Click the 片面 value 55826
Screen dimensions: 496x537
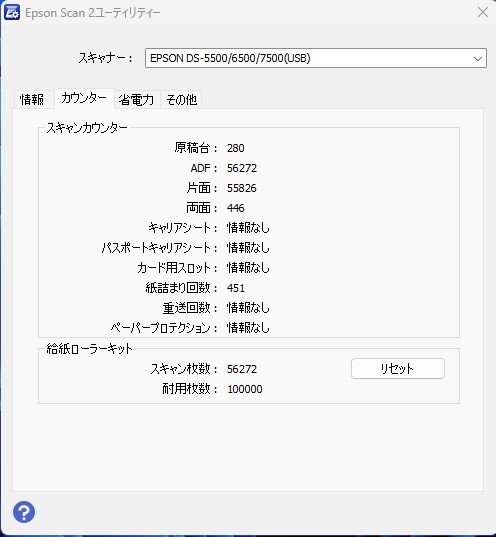tap(242, 188)
